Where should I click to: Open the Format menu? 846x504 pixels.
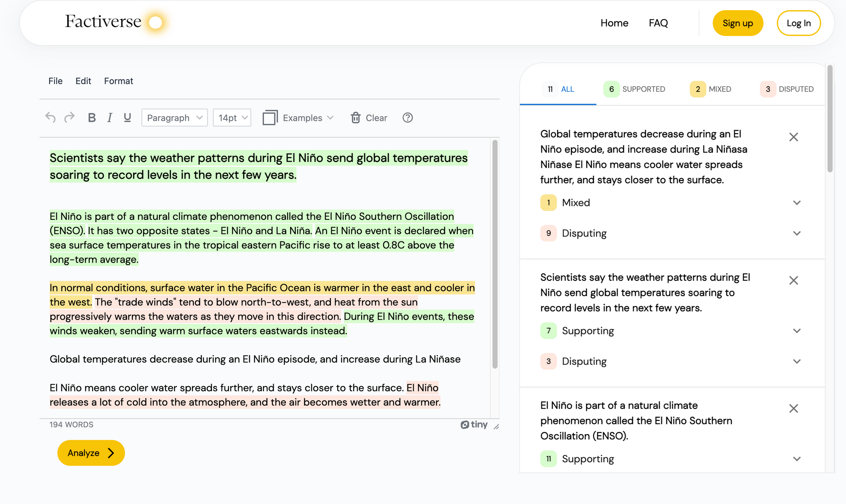click(118, 81)
